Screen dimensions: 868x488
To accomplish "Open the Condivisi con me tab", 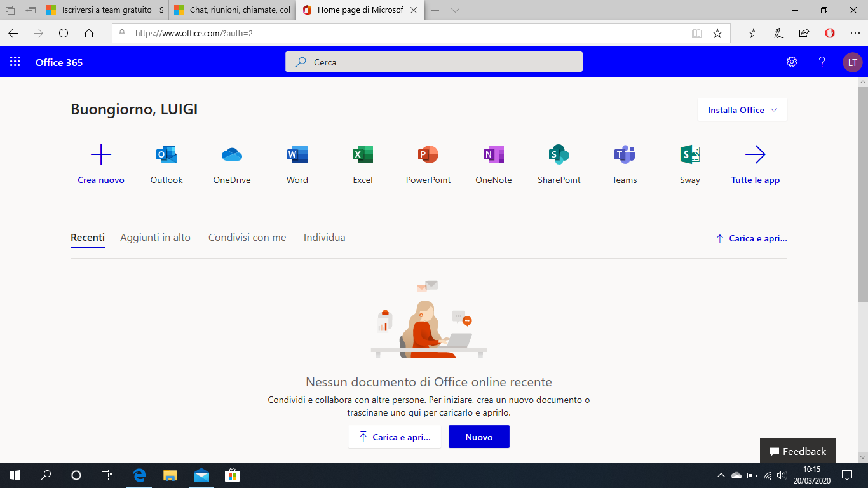I will (247, 238).
